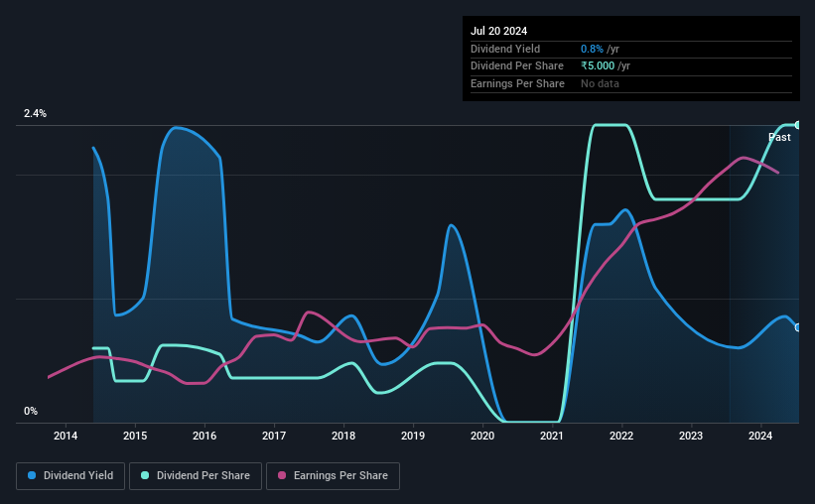The height and width of the screenshot is (504, 815).
Task: Click the 2019 x-axis label
Action: click(413, 436)
